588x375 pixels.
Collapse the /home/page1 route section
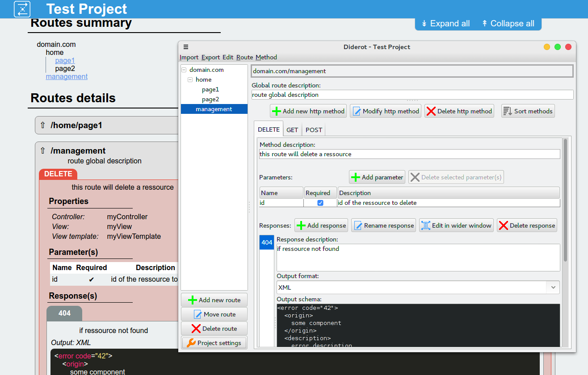tap(43, 125)
